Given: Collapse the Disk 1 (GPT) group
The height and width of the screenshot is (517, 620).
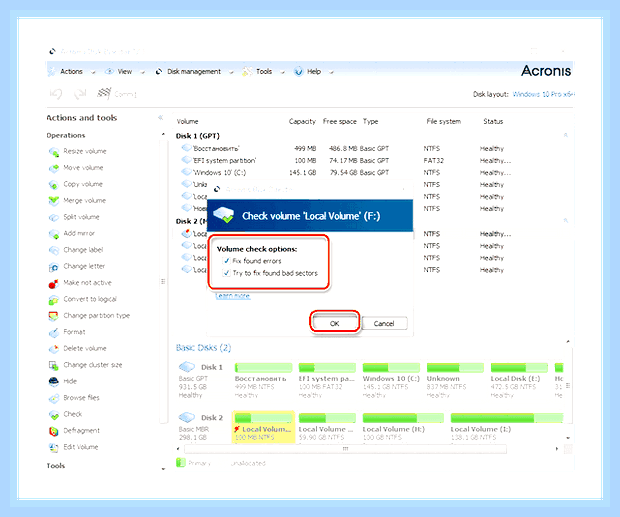Looking at the screenshot, I should coord(566,135).
